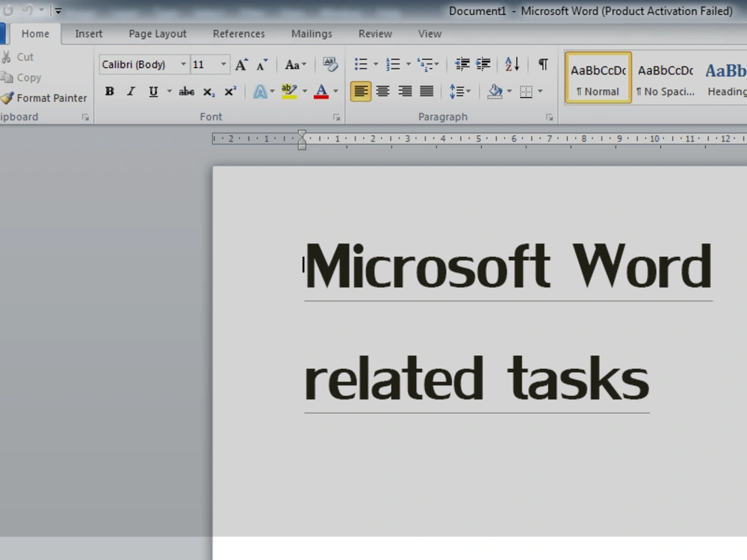The width and height of the screenshot is (747, 560).
Task: Open the Bullets library dropdown arrow
Action: tap(376, 64)
